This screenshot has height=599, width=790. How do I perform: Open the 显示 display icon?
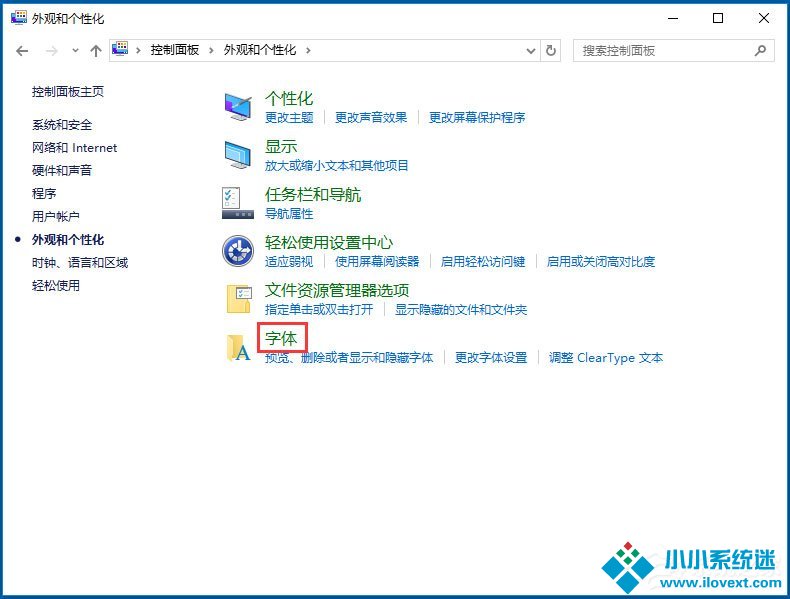coord(238,155)
